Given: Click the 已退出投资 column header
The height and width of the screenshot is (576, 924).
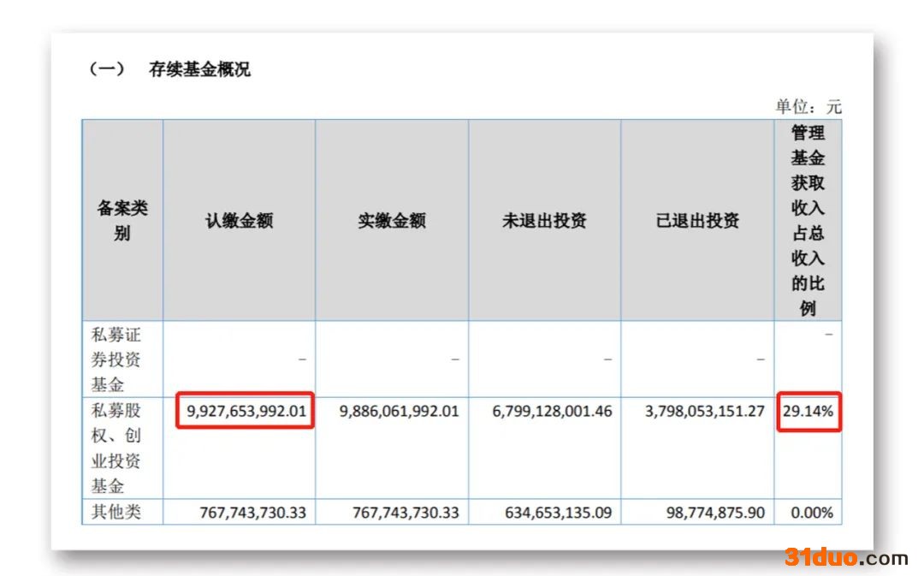Looking at the screenshot, I should pyautogui.click(x=697, y=221).
